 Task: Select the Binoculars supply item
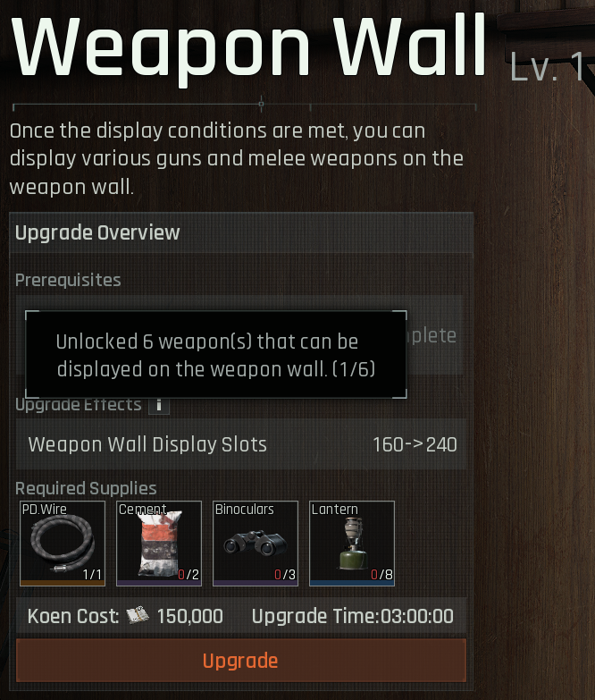256,543
